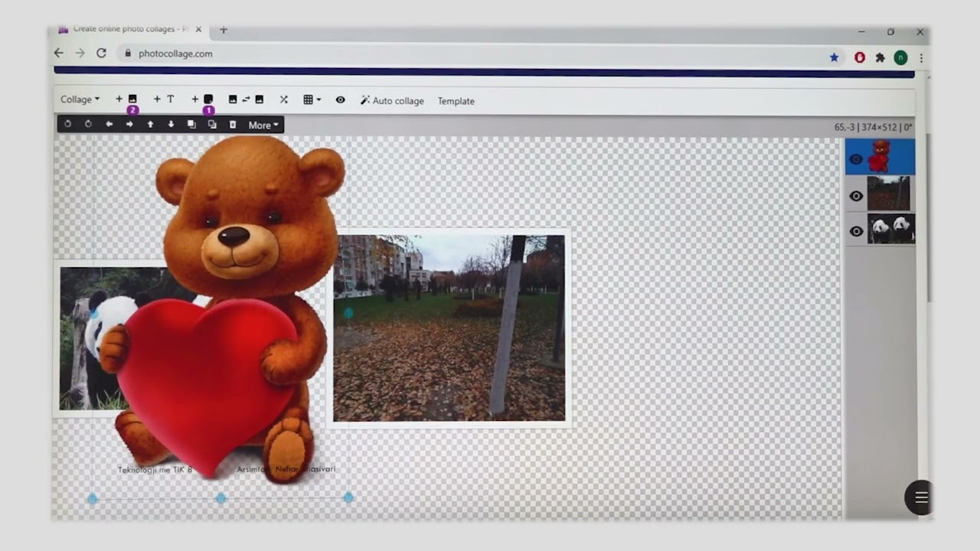The image size is (980, 551).
Task: Click the position and size readout 374×512
Action: pyautogui.click(x=873, y=128)
